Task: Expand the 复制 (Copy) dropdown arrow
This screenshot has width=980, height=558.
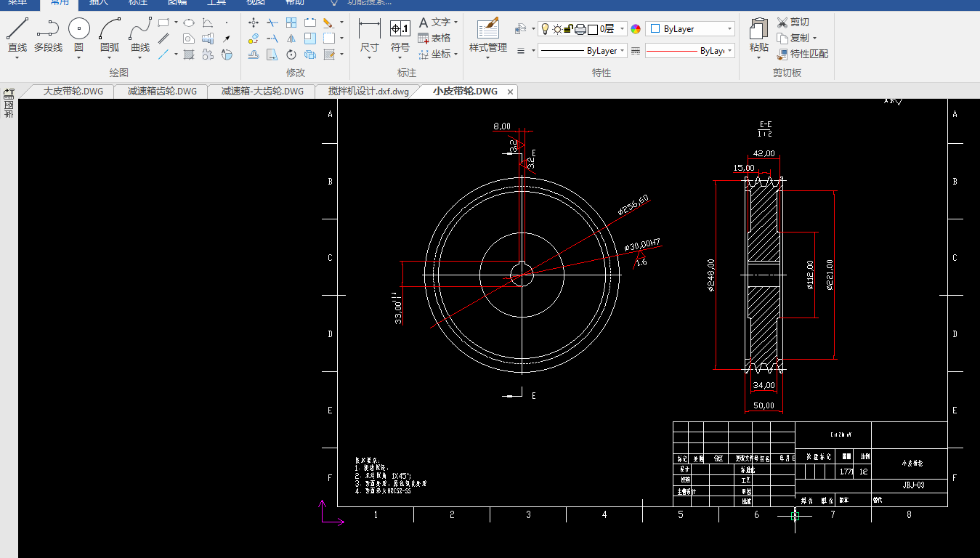Action: point(814,39)
